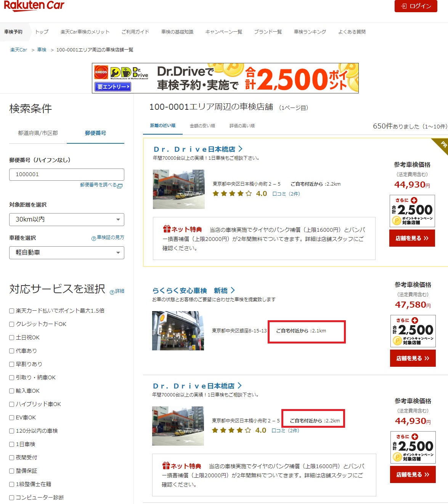Image resolution: width=448 pixels, height=504 pixels.
Task: Go to the トップ menu item
Action: tap(42, 32)
